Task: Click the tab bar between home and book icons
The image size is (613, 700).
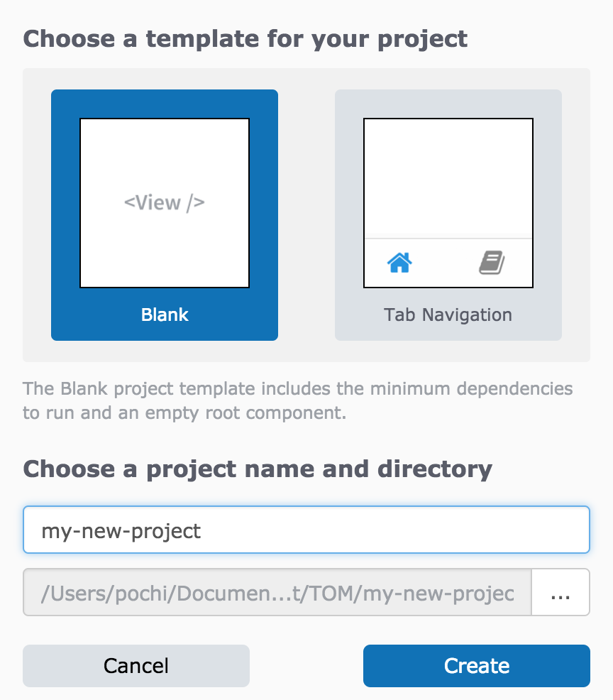Action: (446, 263)
